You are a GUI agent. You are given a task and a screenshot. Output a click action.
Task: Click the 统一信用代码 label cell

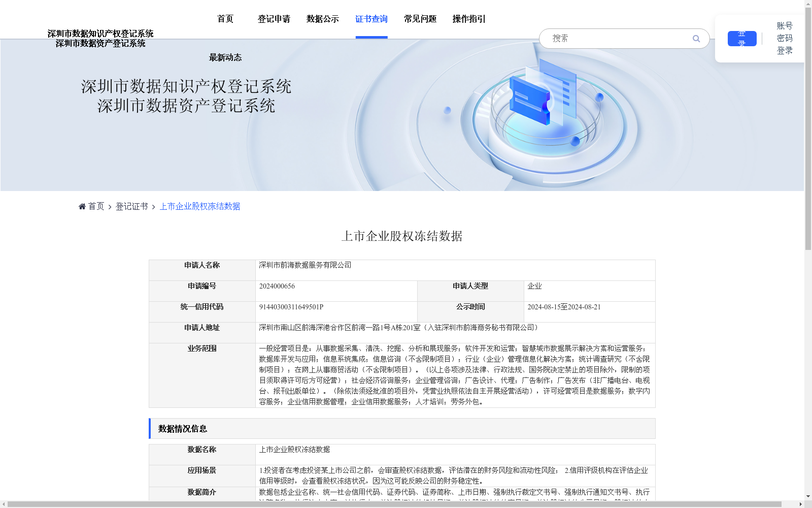202,312
